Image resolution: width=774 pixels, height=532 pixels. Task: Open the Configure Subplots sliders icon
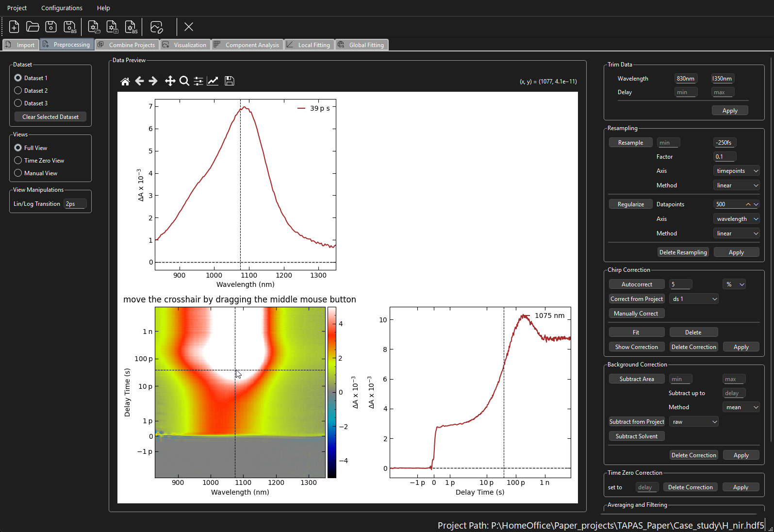(198, 81)
